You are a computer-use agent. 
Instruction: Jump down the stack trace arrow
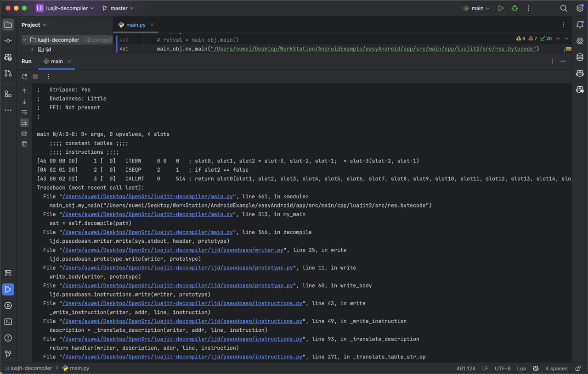24,101
